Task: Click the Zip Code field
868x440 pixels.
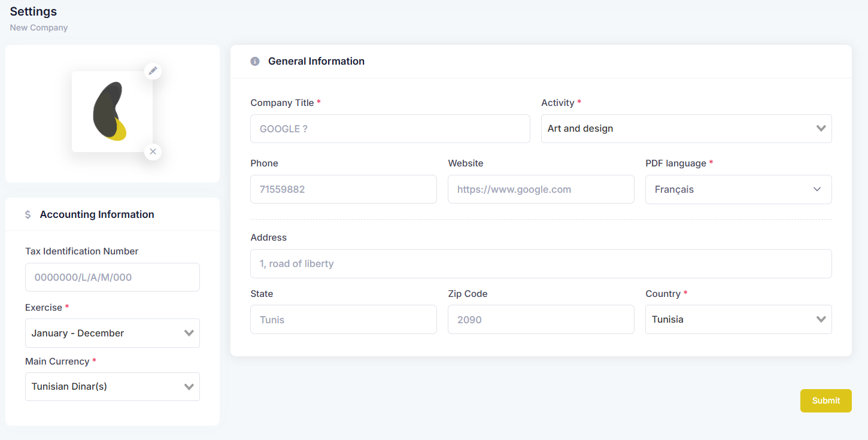Action: (x=541, y=320)
